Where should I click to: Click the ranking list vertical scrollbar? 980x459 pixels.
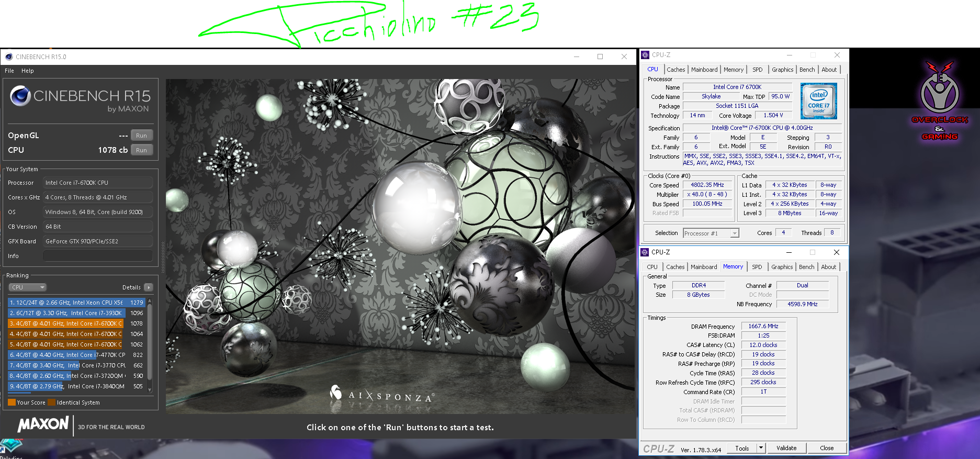pyautogui.click(x=150, y=345)
